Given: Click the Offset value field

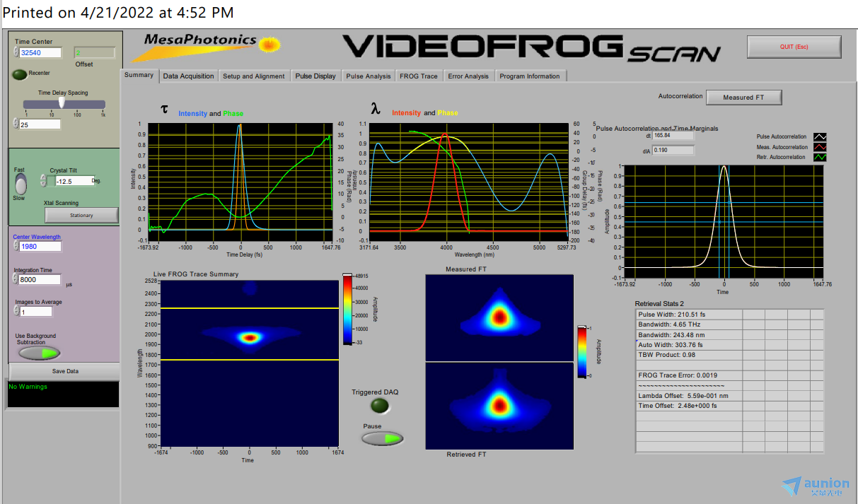Looking at the screenshot, I should click(x=94, y=52).
